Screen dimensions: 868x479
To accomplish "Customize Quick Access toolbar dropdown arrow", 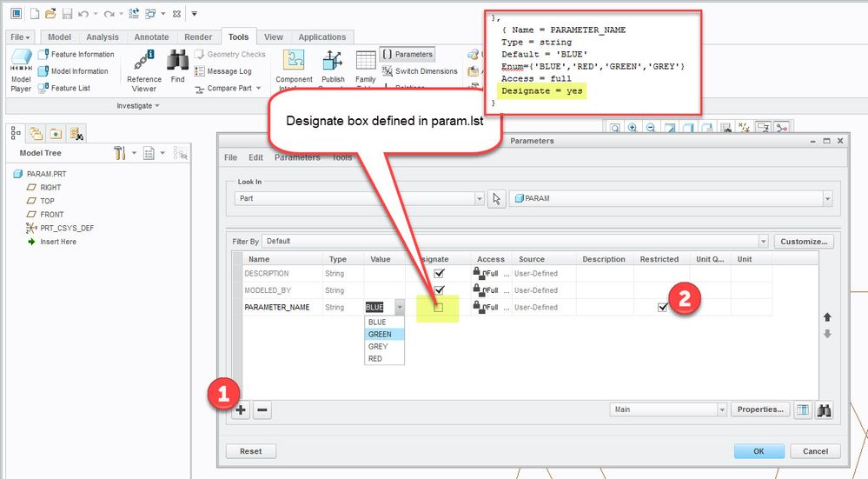I will 195,13.
